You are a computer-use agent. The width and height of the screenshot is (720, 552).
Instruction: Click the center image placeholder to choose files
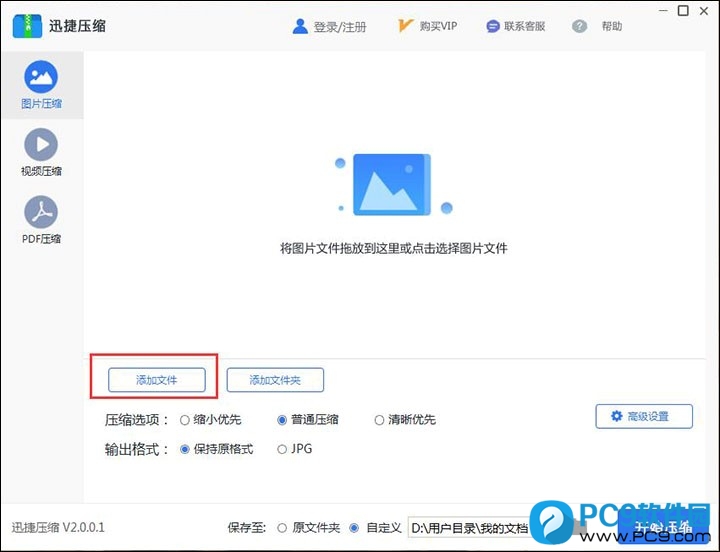(x=392, y=184)
